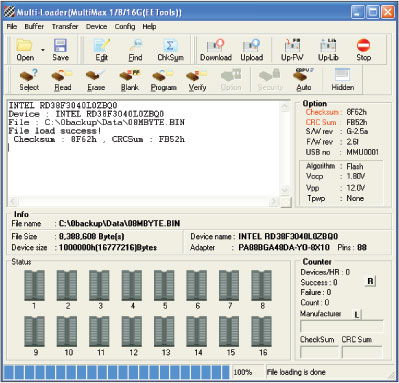The width and height of the screenshot is (399, 383).
Task: Click the R reset counter button
Action: 370,281
